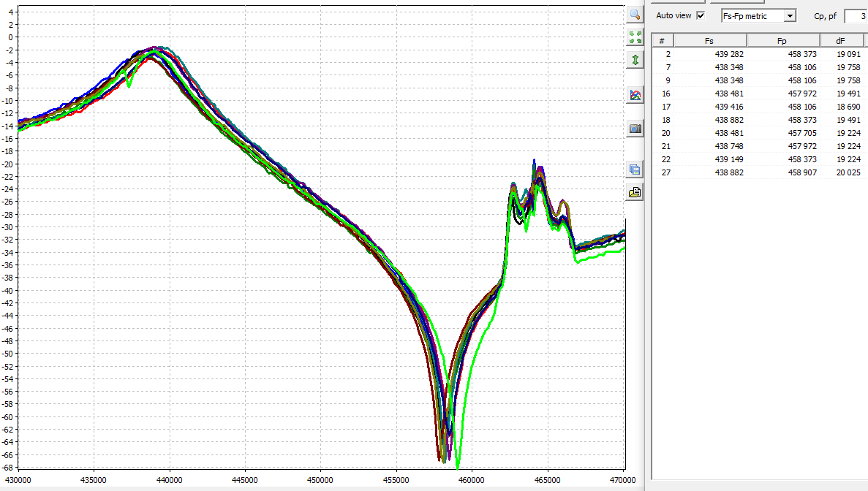Image resolution: width=868 pixels, height=491 pixels.
Task: Click the vertical autoscale arrow icon
Action: 635,60
